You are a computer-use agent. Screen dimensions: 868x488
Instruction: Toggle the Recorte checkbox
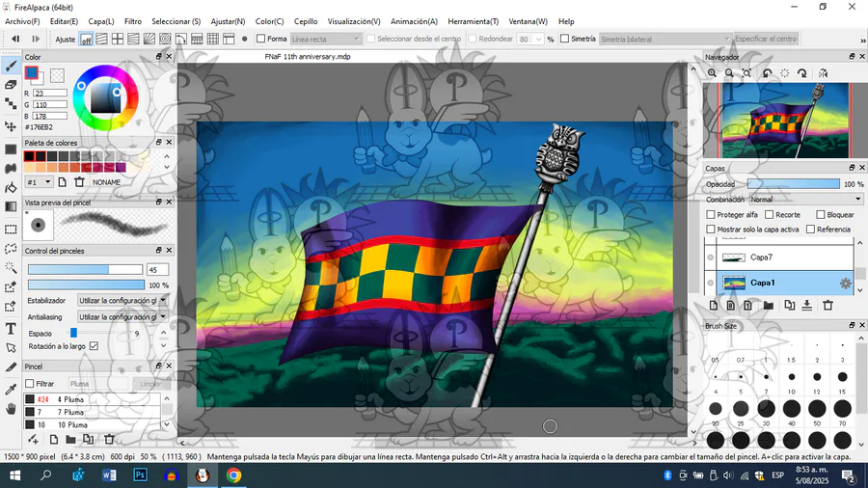[x=769, y=215]
